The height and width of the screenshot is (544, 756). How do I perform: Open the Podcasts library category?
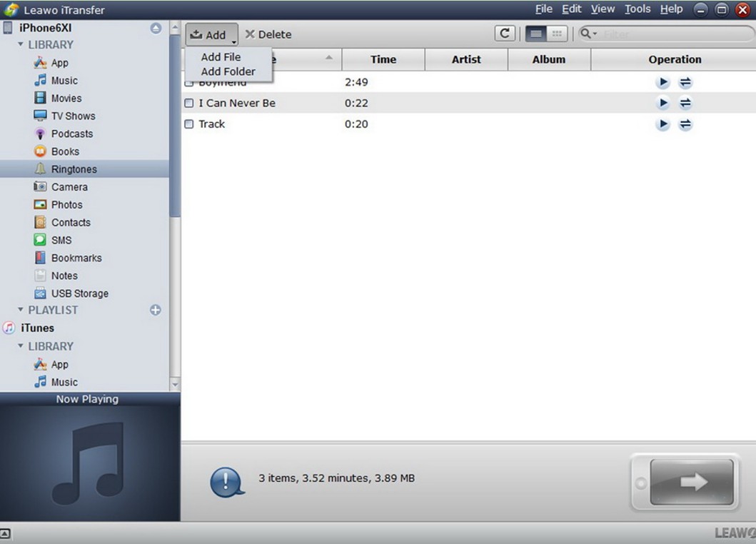click(71, 134)
